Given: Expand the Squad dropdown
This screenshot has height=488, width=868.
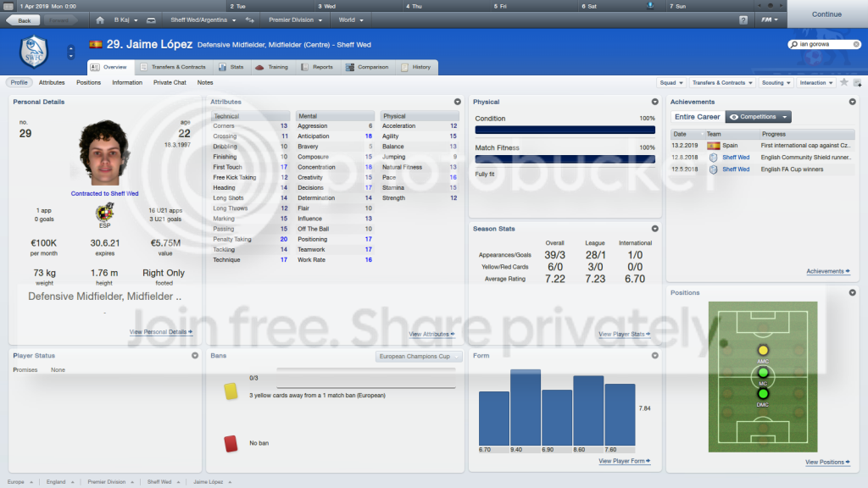Looking at the screenshot, I should (x=671, y=83).
